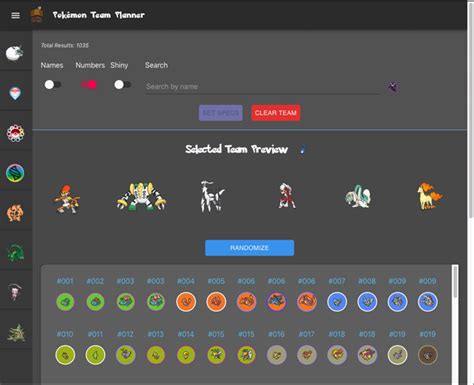
Task: Click the CLEAR TEAM button
Action: coord(276,113)
